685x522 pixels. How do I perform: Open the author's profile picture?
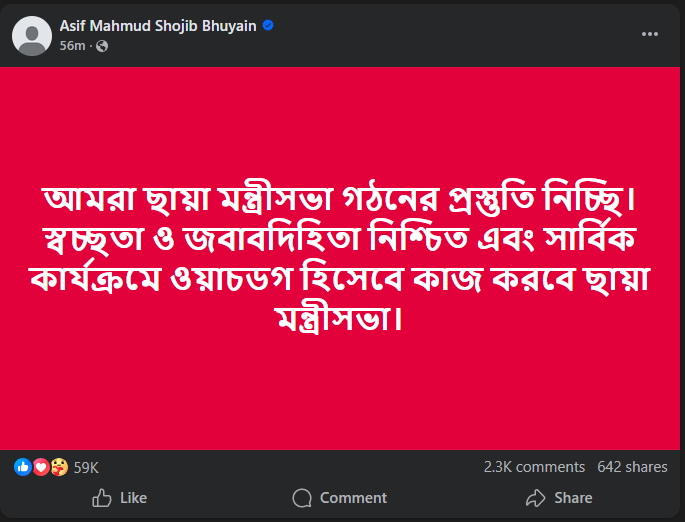[33, 36]
